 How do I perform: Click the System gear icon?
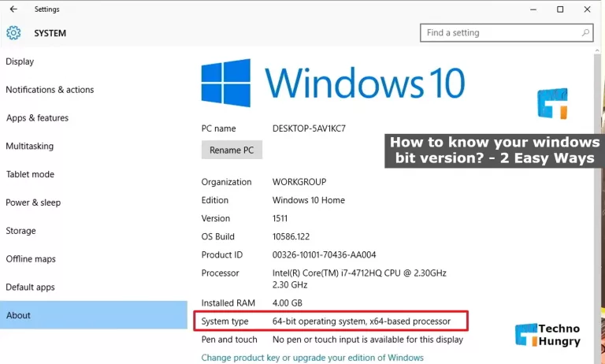coord(13,33)
